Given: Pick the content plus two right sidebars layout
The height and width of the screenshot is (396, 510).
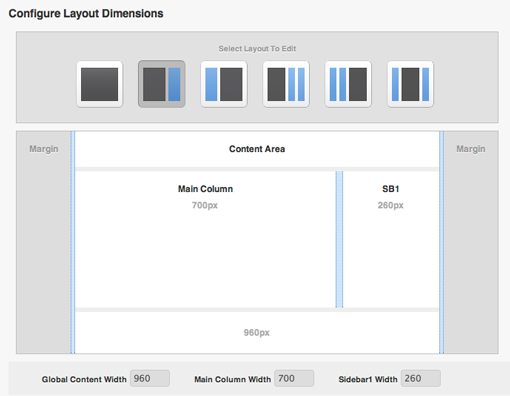Looking at the screenshot, I should [x=286, y=84].
